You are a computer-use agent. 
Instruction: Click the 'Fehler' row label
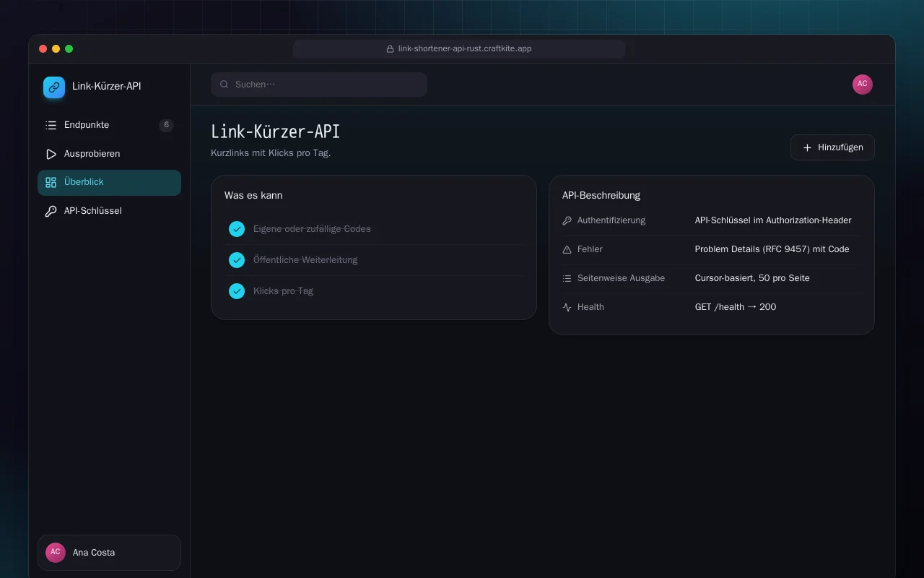[590, 249]
